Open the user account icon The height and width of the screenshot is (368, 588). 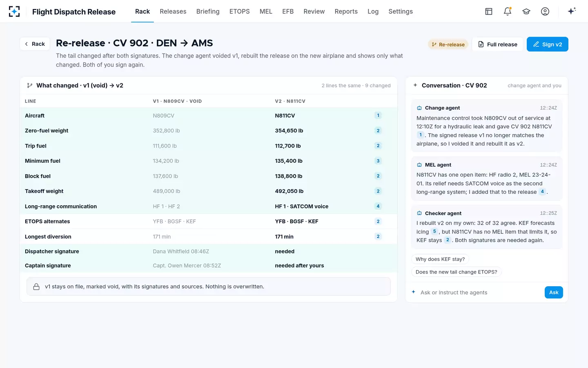coord(545,11)
